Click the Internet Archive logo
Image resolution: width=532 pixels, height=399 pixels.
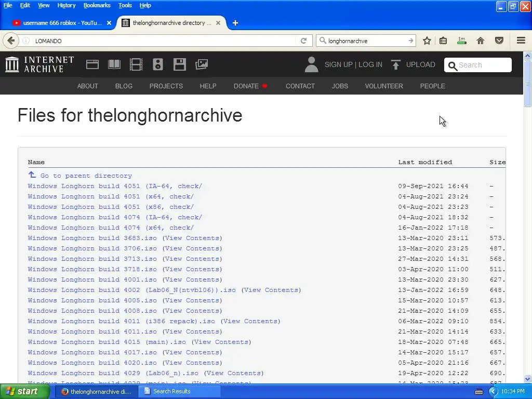[39, 64]
